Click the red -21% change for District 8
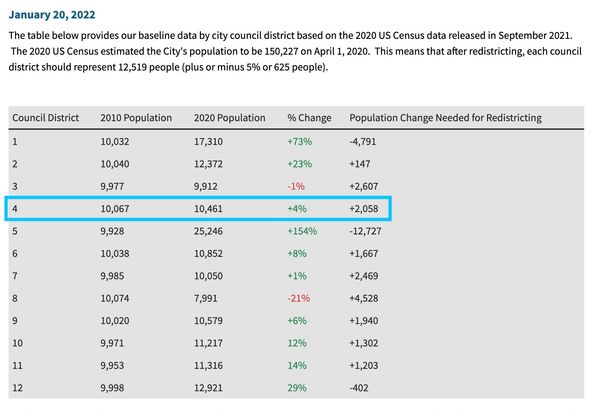This screenshot has width=600, height=411. [x=299, y=297]
